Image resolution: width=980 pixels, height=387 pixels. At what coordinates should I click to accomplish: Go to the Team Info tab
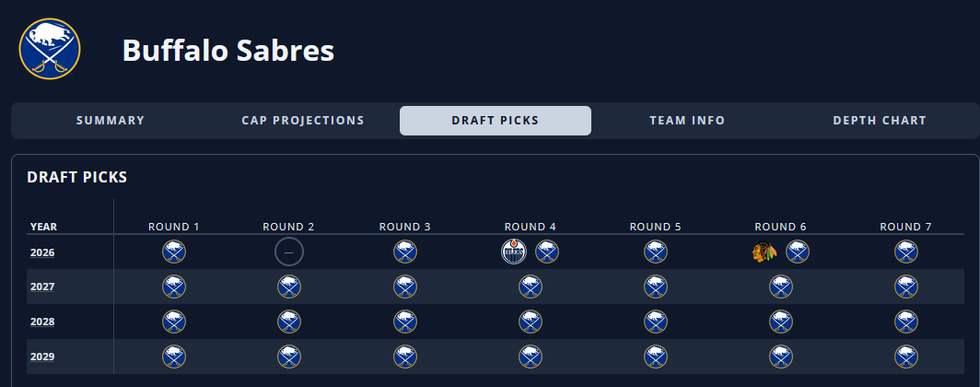pyautogui.click(x=687, y=121)
